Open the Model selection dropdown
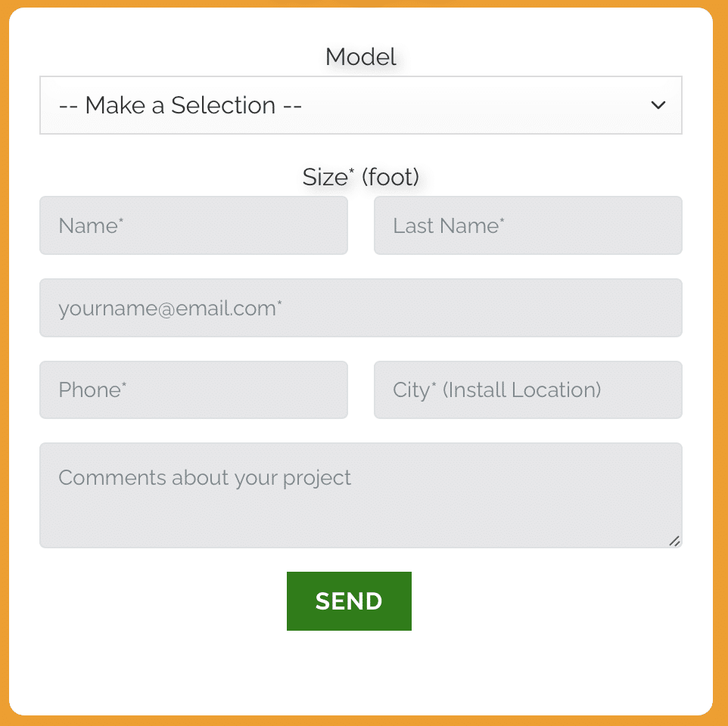 click(x=360, y=105)
